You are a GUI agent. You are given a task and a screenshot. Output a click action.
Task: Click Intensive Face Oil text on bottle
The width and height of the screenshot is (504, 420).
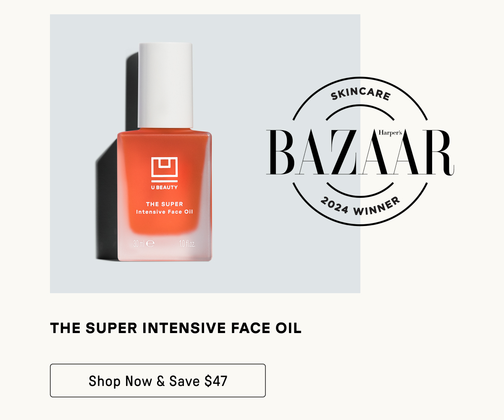[x=165, y=212]
